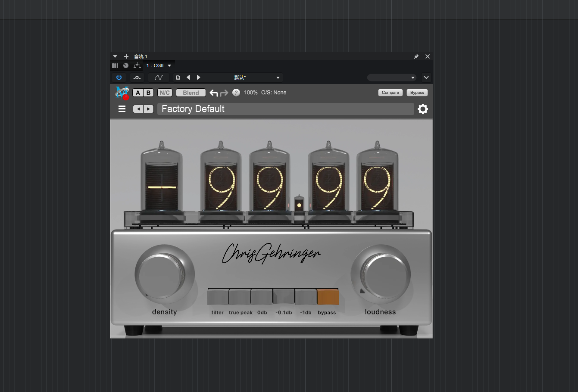
Task: Open the routing/sidechain icon
Action: (137, 65)
